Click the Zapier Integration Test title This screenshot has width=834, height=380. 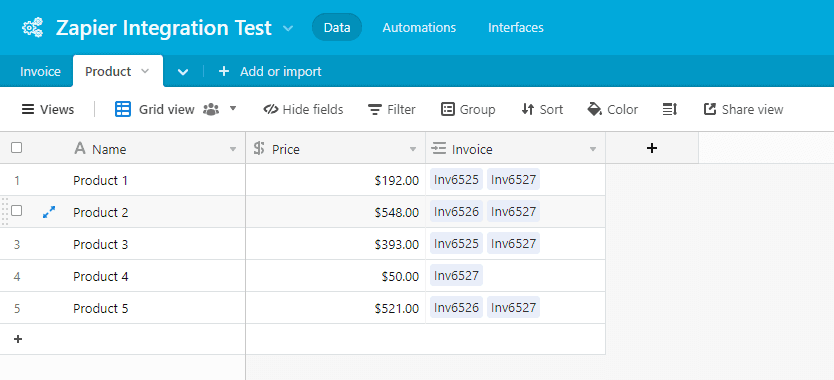(x=164, y=28)
